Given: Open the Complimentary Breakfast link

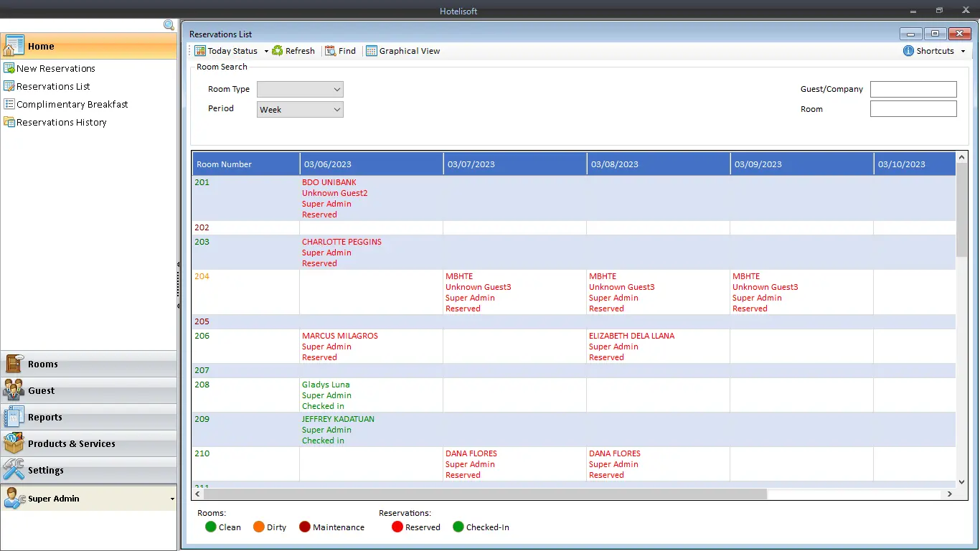Looking at the screenshot, I should point(72,104).
